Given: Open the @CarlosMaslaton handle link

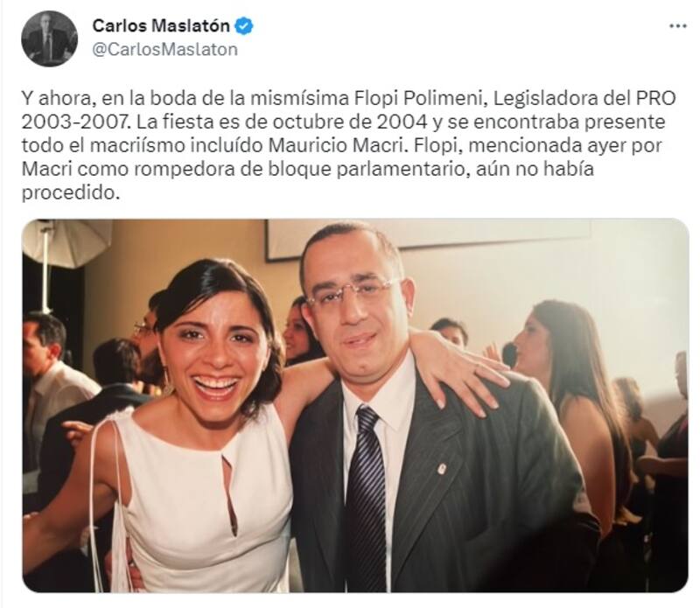Looking at the screenshot, I should tap(164, 49).
